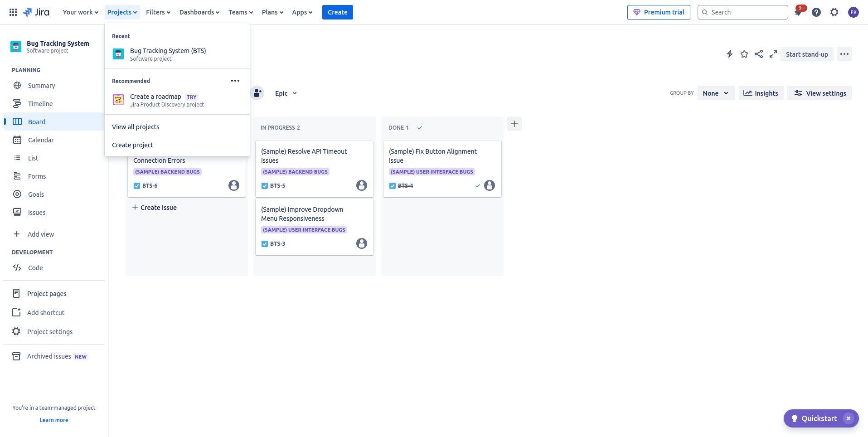Follow the Learn more link
The image size is (868, 437).
(53, 420)
